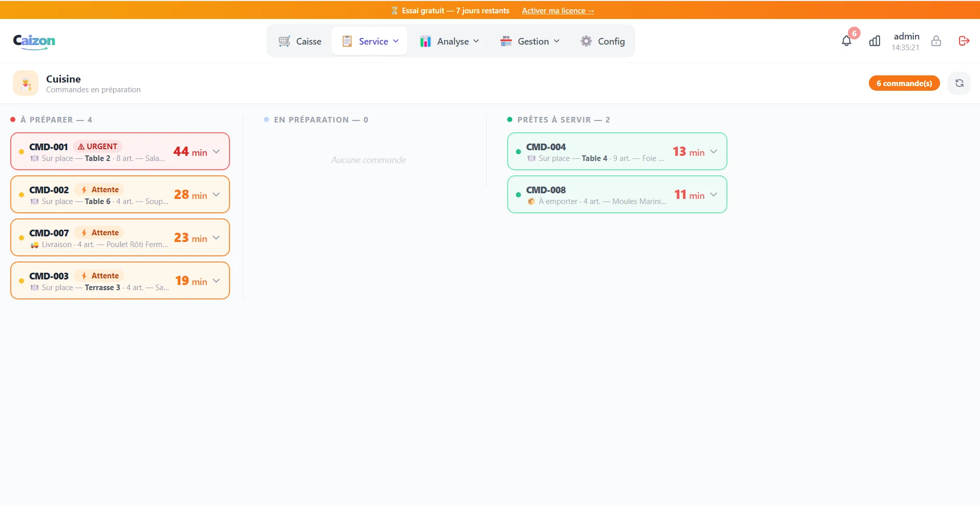980x506 pixels.
Task: Open the Analyse dropdown menu
Action: tap(449, 41)
